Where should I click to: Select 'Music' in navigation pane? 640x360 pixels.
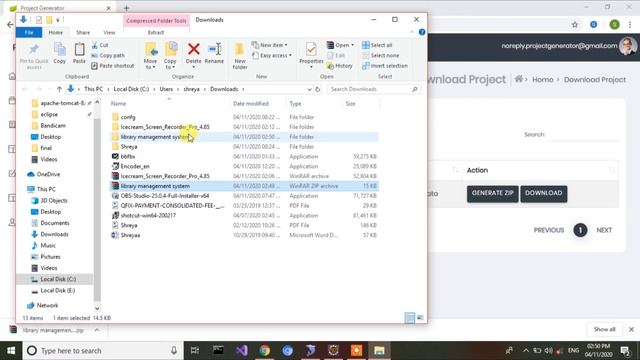(x=48, y=245)
